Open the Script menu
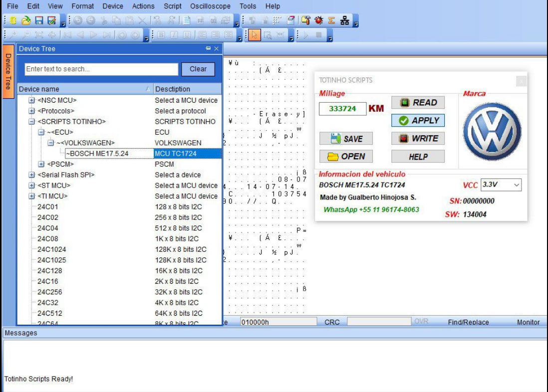 tap(173, 6)
